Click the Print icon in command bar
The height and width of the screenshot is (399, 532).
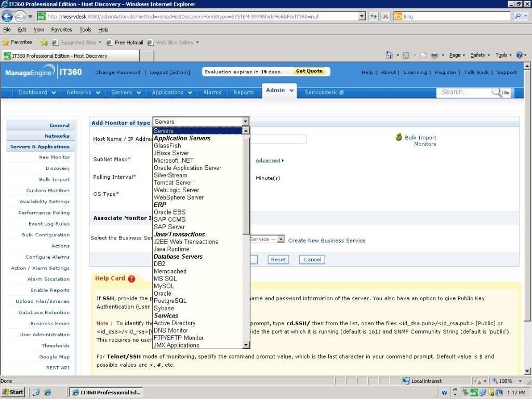click(x=434, y=55)
